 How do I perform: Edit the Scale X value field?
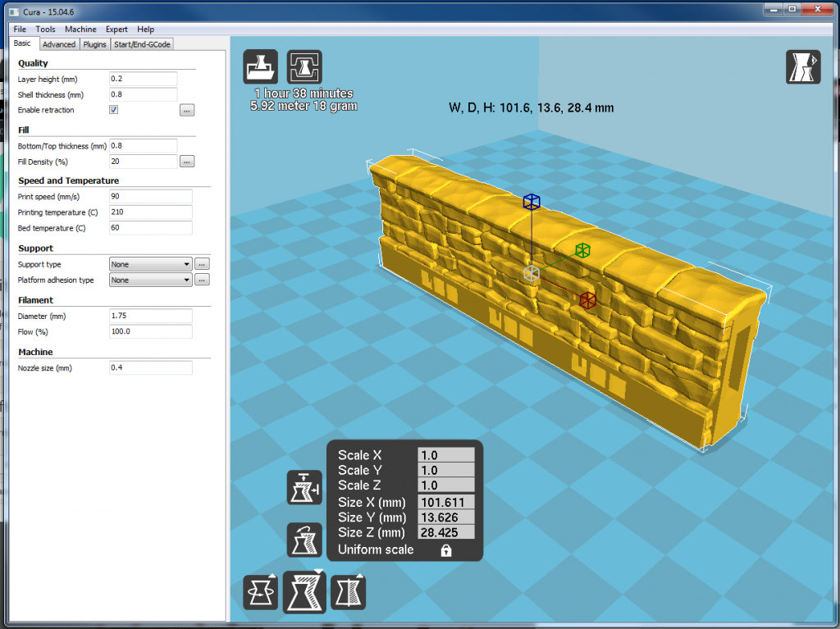(446, 454)
